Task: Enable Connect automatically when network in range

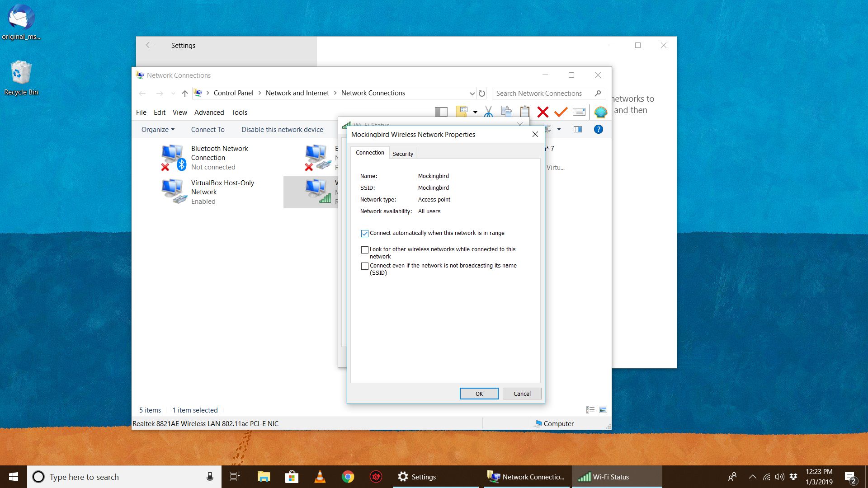Action: coord(365,233)
